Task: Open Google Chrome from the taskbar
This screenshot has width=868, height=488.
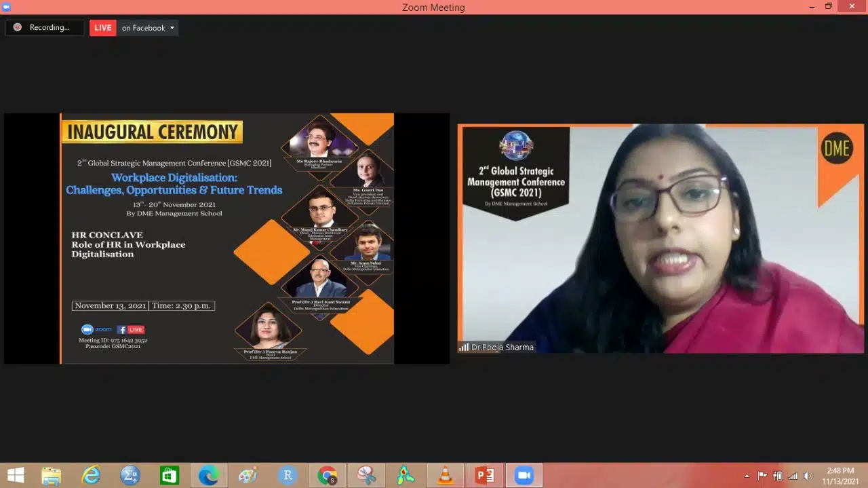Action: click(327, 475)
